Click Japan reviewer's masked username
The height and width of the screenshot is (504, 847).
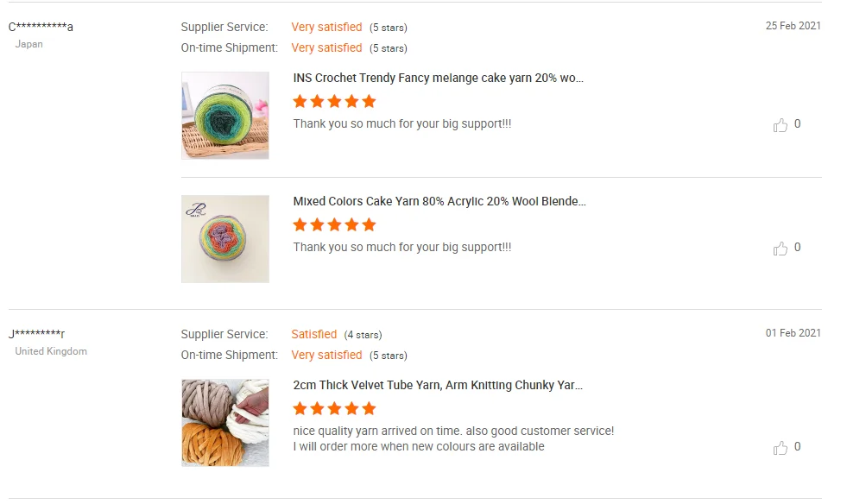41,27
